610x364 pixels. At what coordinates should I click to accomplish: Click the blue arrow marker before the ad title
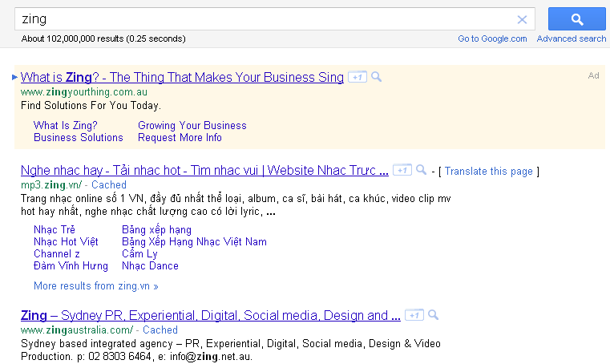[14, 77]
